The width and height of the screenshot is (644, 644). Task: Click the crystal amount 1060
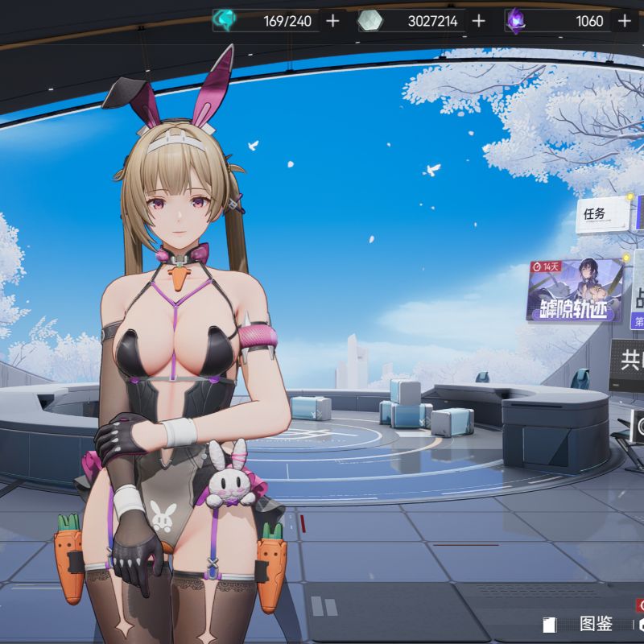point(589,21)
